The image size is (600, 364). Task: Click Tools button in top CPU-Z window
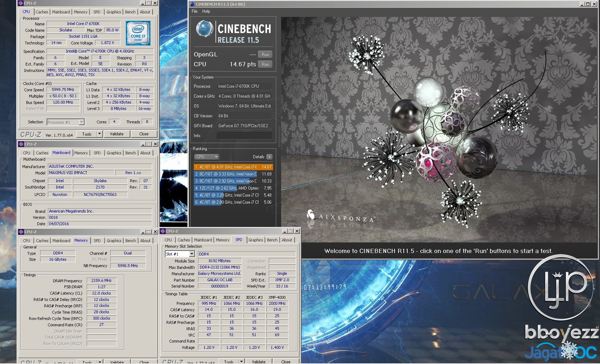(87, 134)
